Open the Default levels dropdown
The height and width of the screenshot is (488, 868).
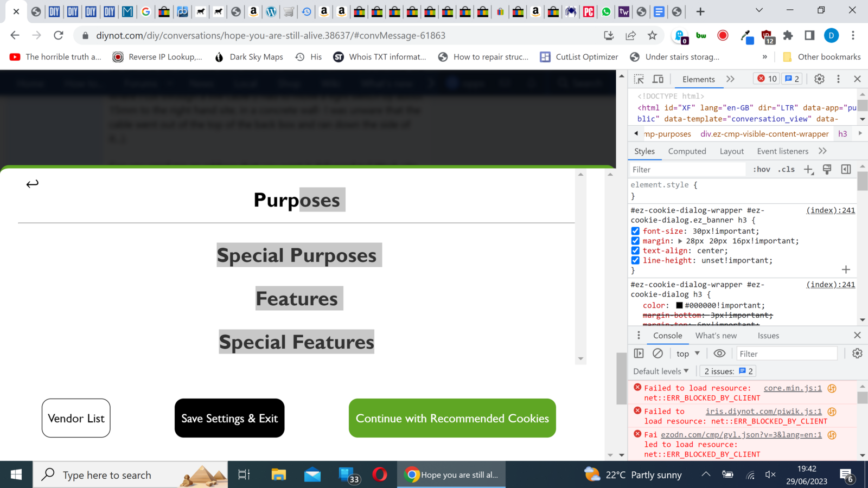661,371
